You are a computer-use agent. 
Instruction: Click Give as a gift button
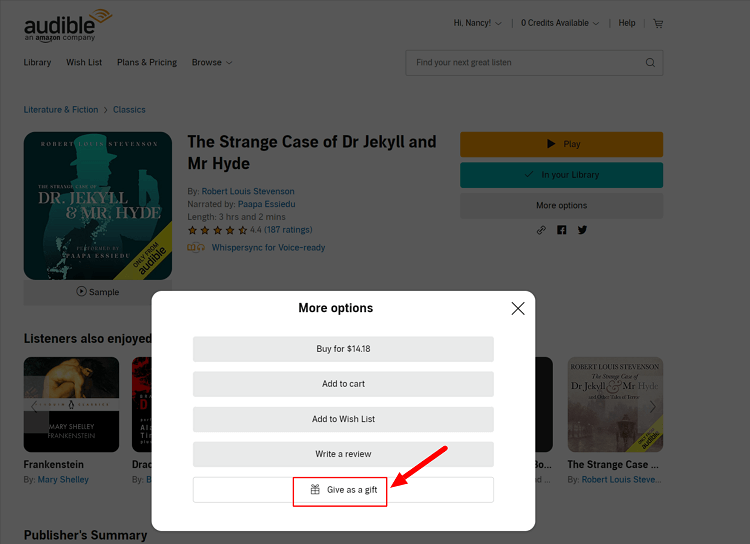tap(343, 490)
